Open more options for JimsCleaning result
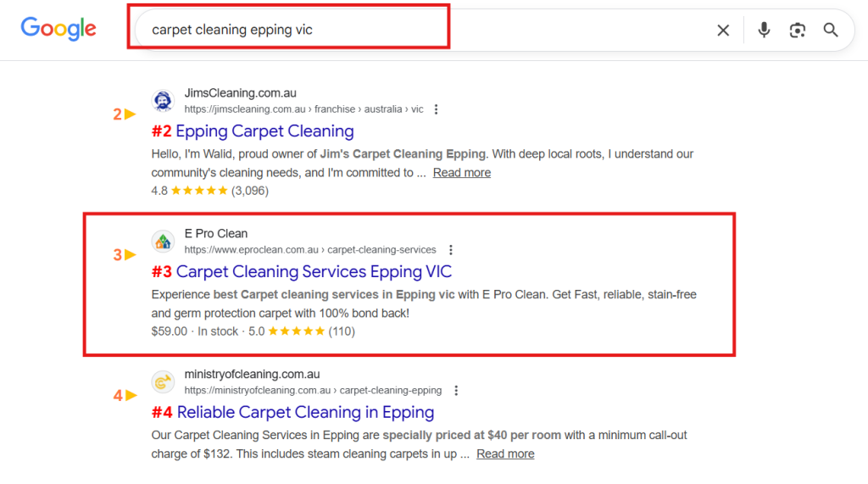The width and height of the screenshot is (868, 484). [x=436, y=109]
